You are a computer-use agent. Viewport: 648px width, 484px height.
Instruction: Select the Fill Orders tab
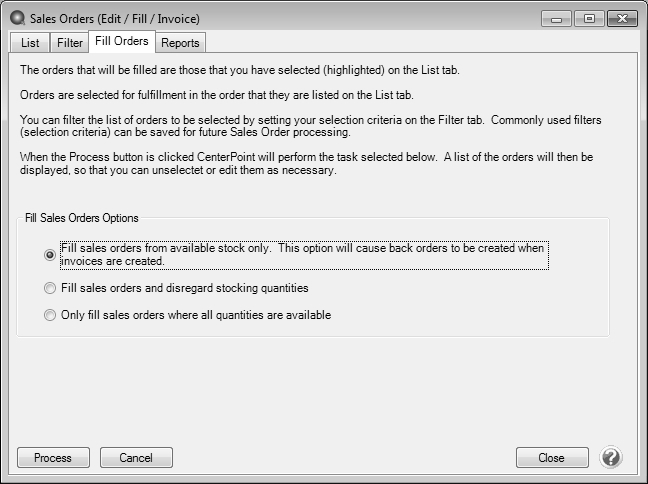coord(122,41)
